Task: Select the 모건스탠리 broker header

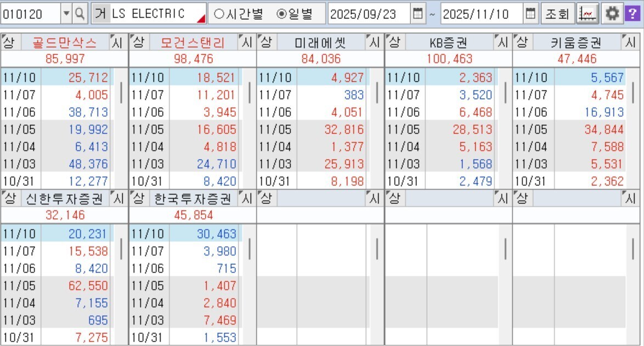Action: [194, 42]
